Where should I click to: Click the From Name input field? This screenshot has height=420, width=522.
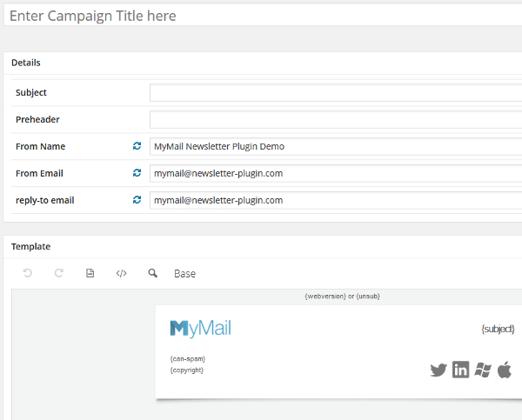click(336, 146)
